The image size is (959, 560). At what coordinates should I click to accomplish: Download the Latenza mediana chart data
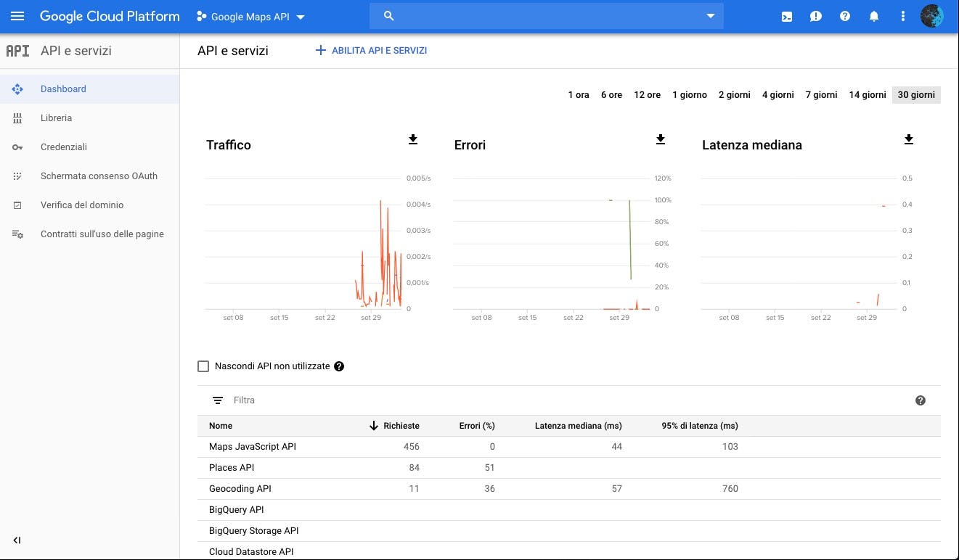(908, 140)
